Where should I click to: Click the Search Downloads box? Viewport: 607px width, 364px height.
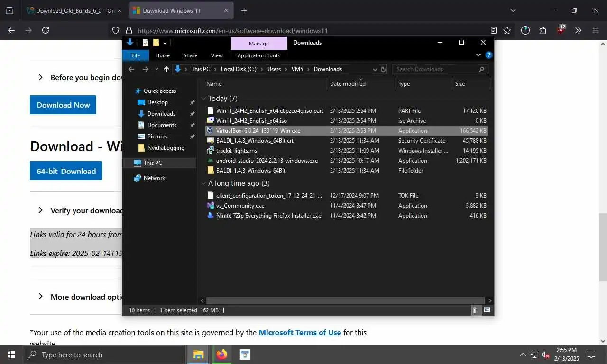[440, 69]
